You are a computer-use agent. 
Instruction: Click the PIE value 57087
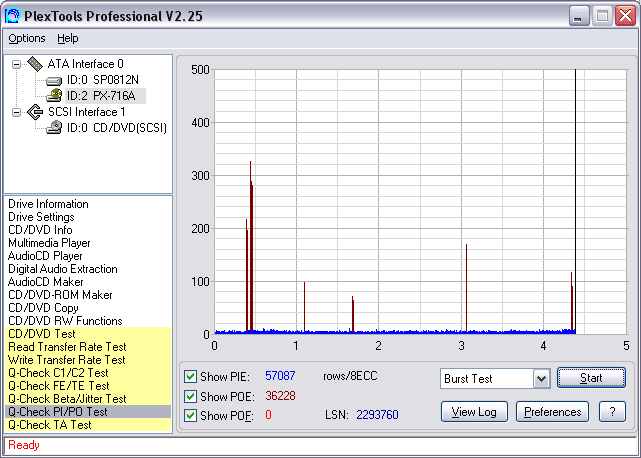click(x=280, y=376)
